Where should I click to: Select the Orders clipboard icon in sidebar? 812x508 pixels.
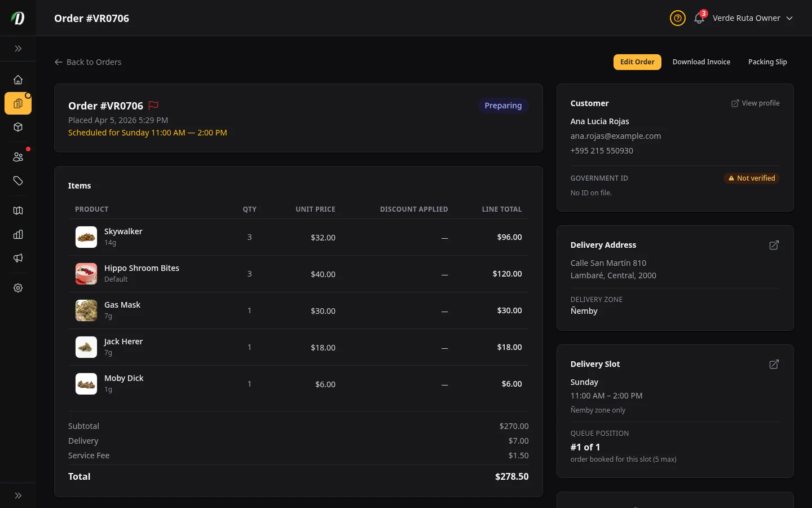point(18,103)
